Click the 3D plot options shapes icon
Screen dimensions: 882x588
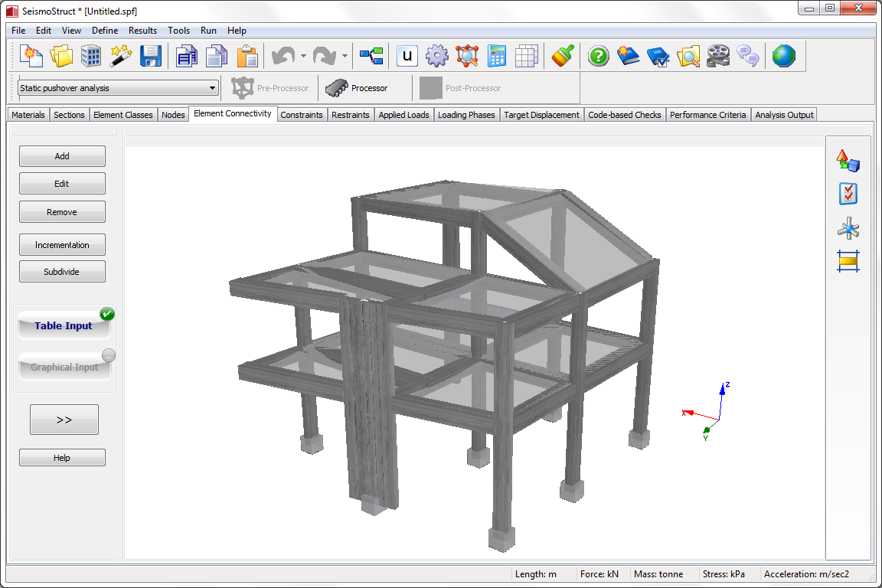(x=848, y=161)
